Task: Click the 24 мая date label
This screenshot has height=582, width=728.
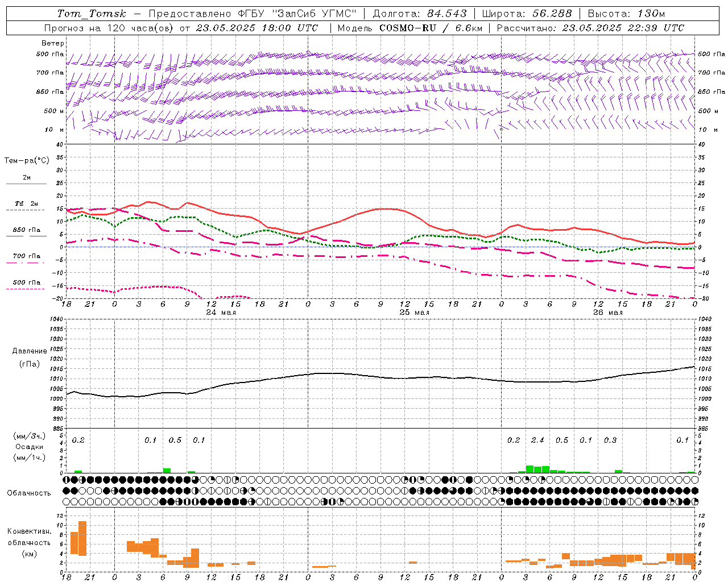Action: (221, 313)
